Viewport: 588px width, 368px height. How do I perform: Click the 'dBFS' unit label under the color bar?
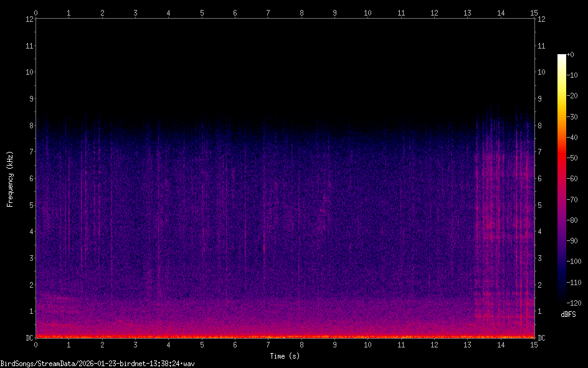tap(568, 314)
